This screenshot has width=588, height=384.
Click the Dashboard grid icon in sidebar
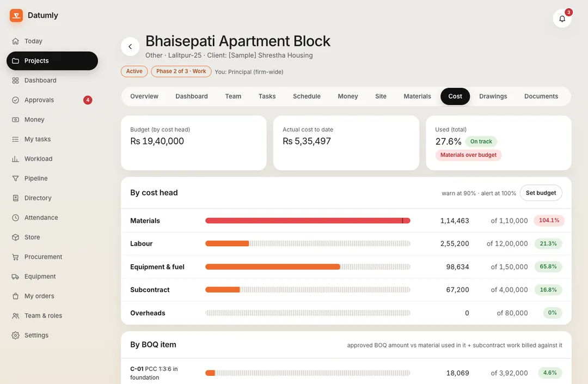point(15,80)
